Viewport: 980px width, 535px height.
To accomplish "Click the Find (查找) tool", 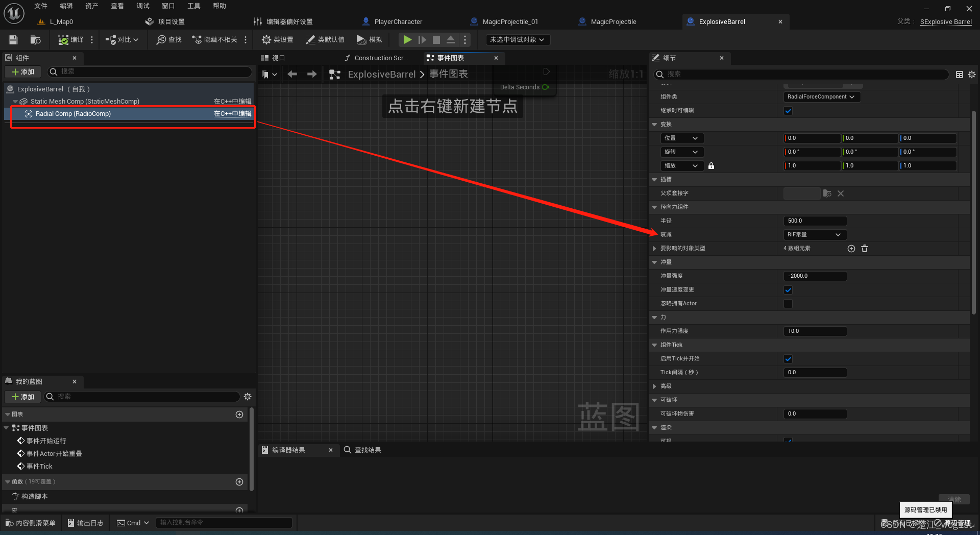I will click(x=169, y=40).
